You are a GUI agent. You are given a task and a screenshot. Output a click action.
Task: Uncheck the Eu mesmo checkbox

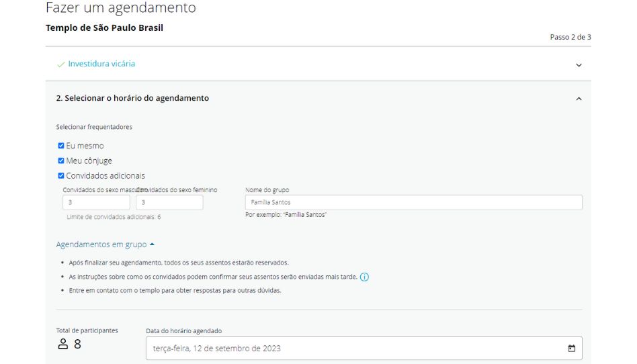pos(61,146)
